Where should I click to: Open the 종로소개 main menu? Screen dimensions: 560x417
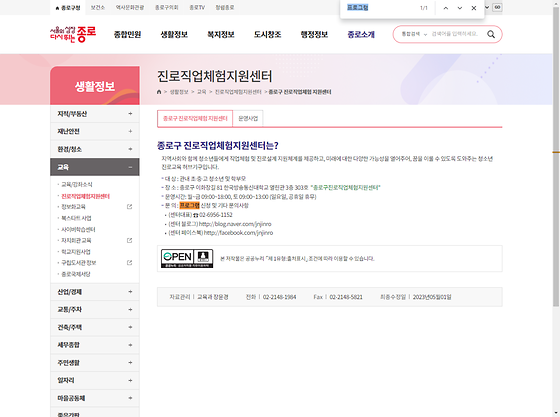tap(361, 34)
